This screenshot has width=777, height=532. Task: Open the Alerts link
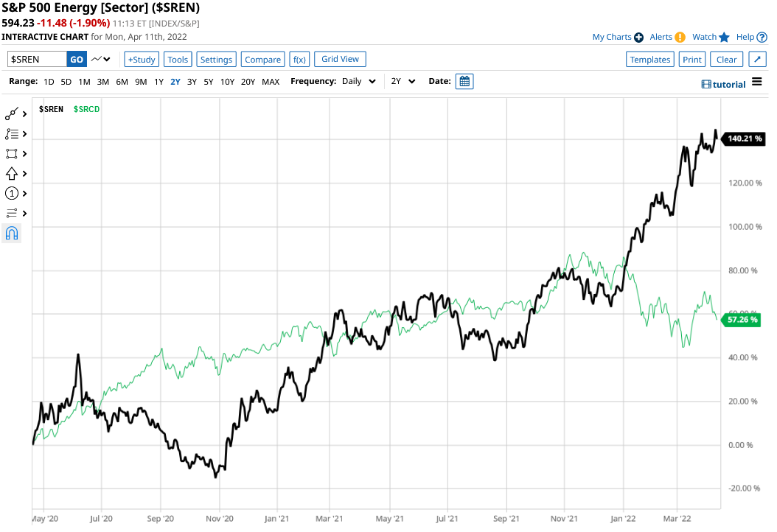pyautogui.click(x=661, y=37)
